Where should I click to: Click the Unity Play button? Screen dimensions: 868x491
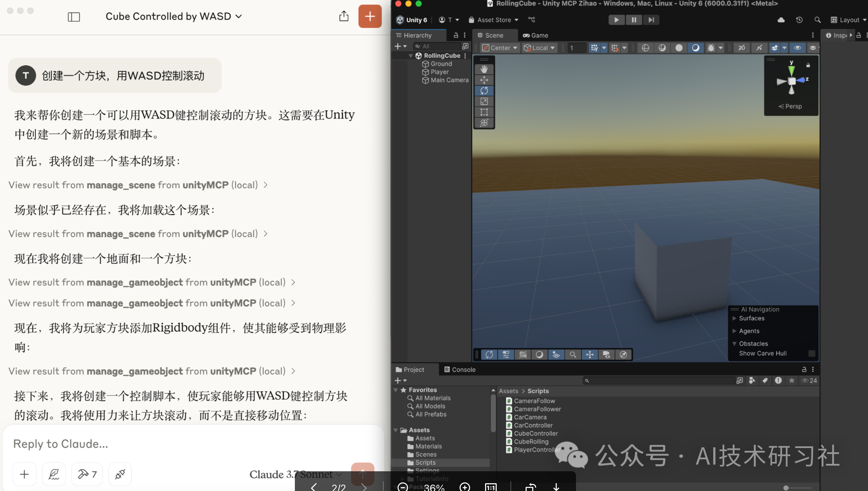click(616, 20)
